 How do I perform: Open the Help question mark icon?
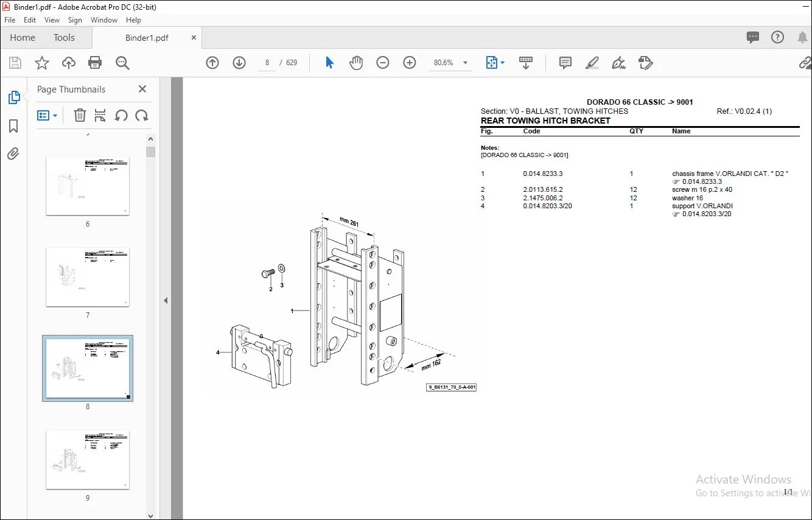[x=777, y=37]
